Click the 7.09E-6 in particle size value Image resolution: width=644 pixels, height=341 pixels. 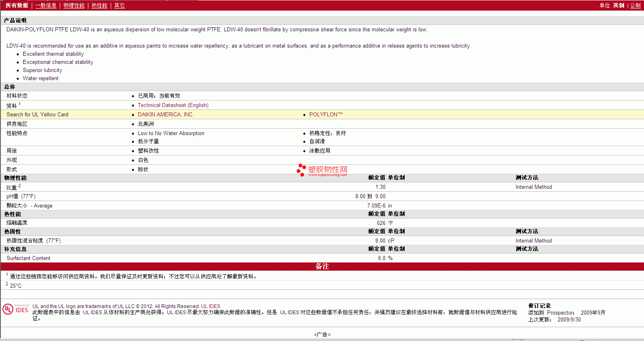coord(379,205)
